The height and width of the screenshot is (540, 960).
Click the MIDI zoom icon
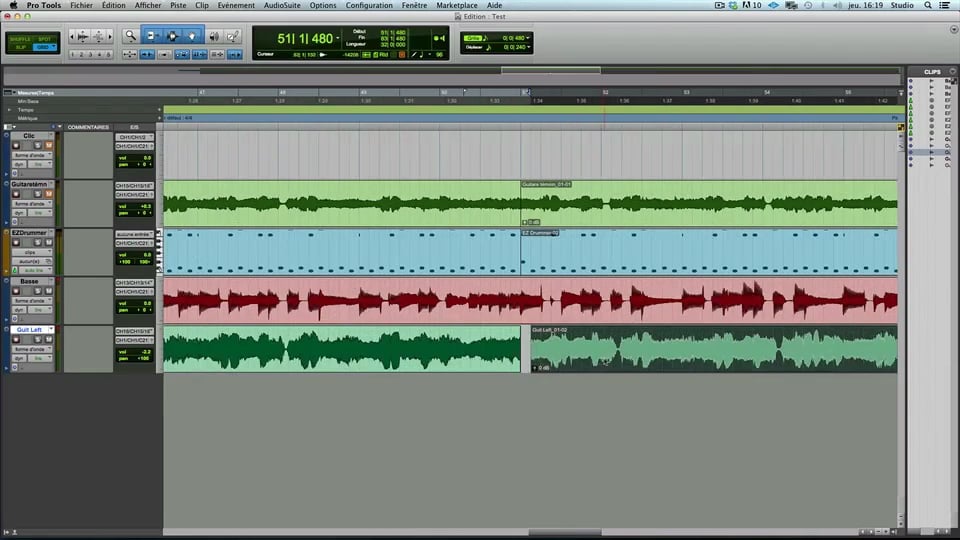99,37
